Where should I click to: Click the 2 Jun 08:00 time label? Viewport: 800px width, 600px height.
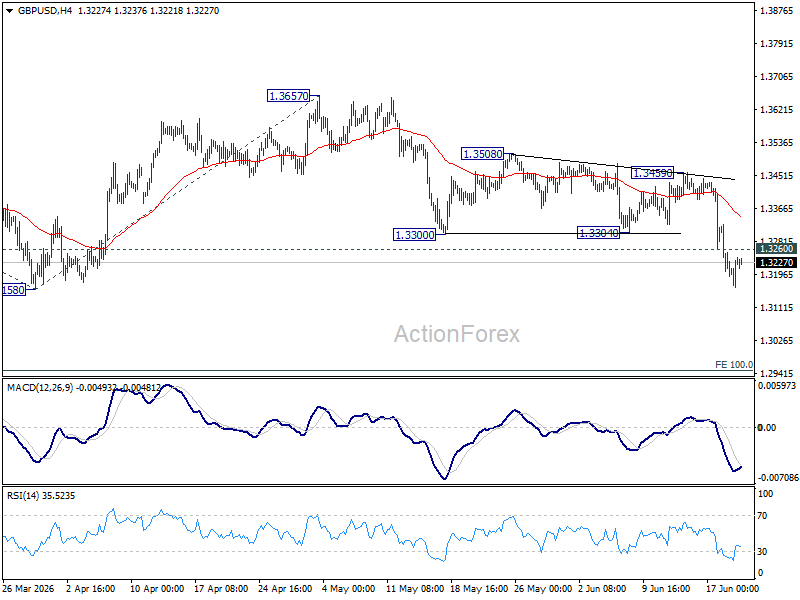coord(602,588)
